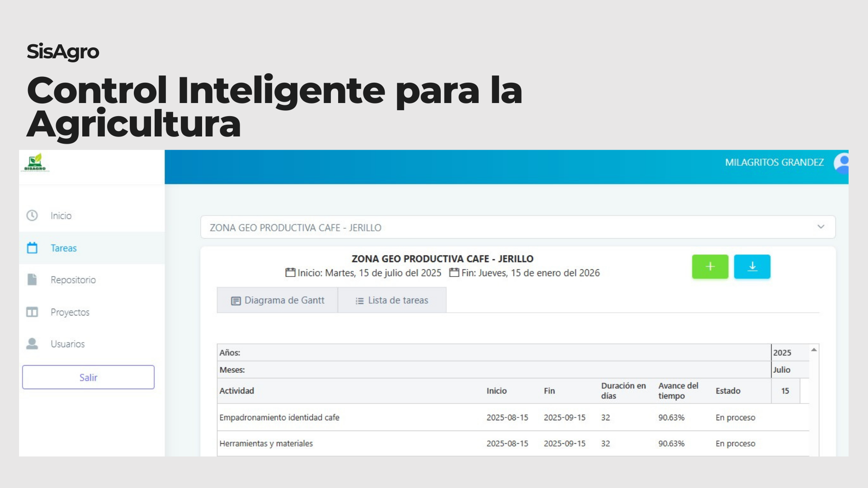Click MILAGRITOS GRANDEZ user name

(774, 163)
